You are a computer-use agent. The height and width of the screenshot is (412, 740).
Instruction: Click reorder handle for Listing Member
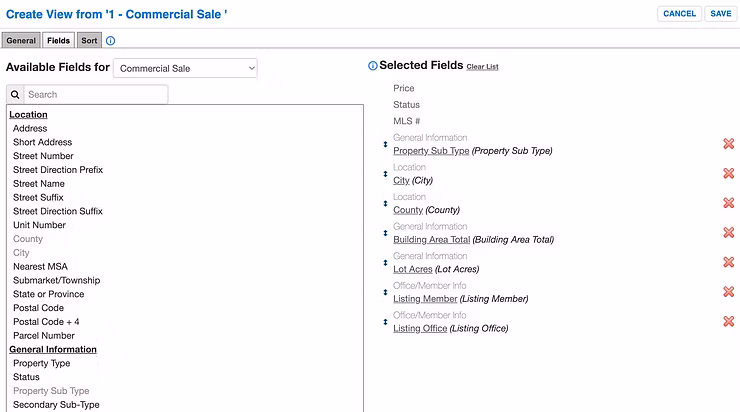[385, 293]
